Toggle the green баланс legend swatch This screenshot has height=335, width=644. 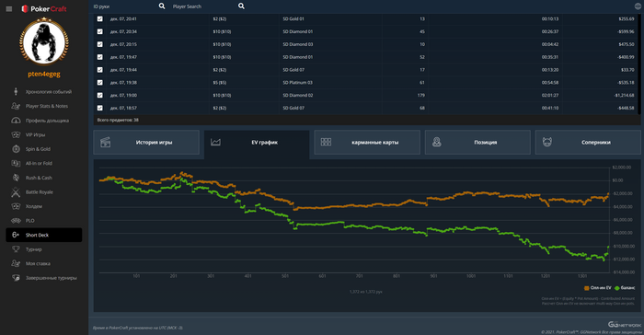[617, 288]
